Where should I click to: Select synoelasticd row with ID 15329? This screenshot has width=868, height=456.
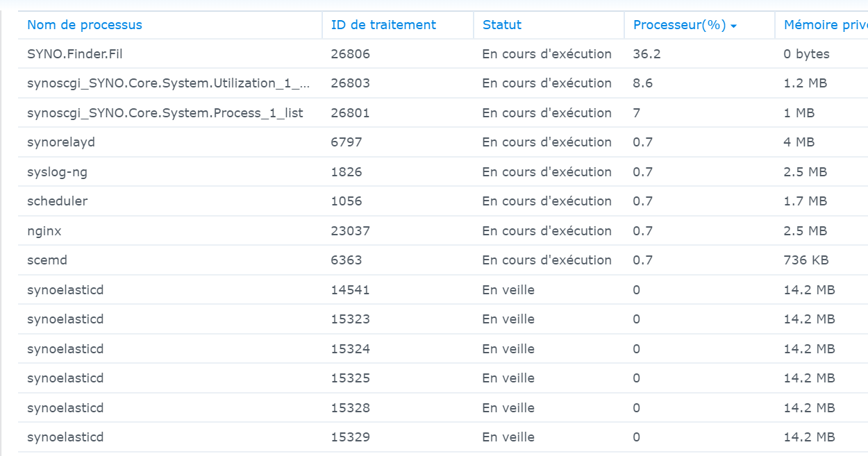pyautogui.click(x=443, y=437)
